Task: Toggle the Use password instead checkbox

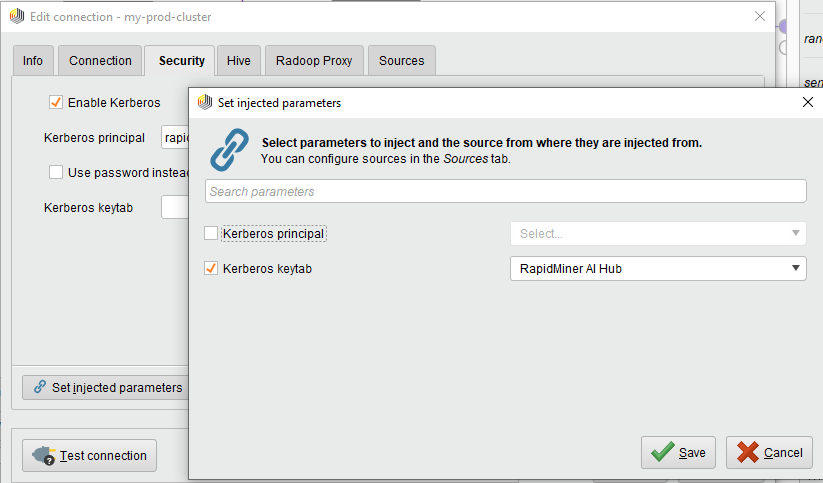Action: click(56, 172)
